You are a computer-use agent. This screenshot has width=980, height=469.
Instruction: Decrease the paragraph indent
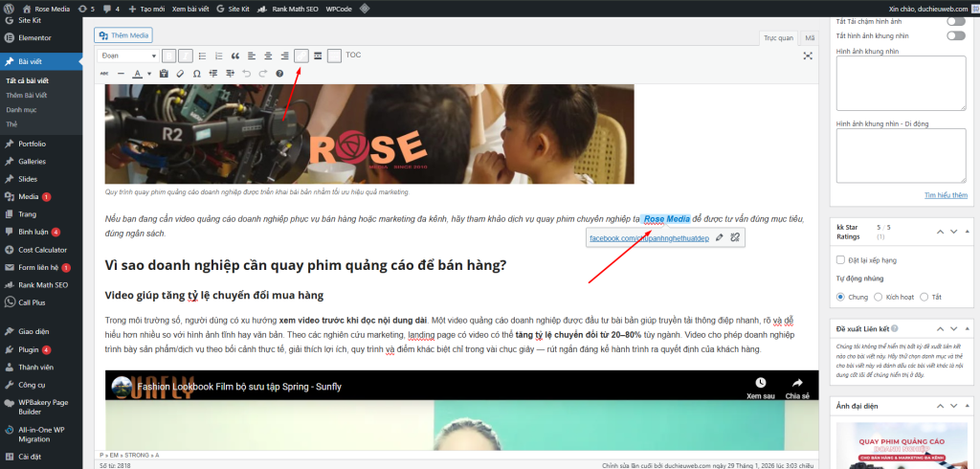[213, 73]
